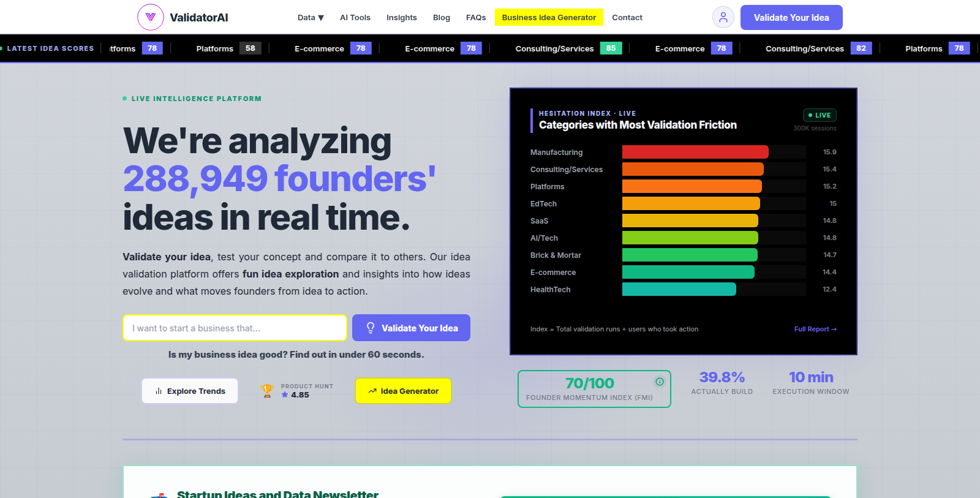Open the Business Idea Generator link
Screen dimensions: 980x498
click(x=549, y=18)
